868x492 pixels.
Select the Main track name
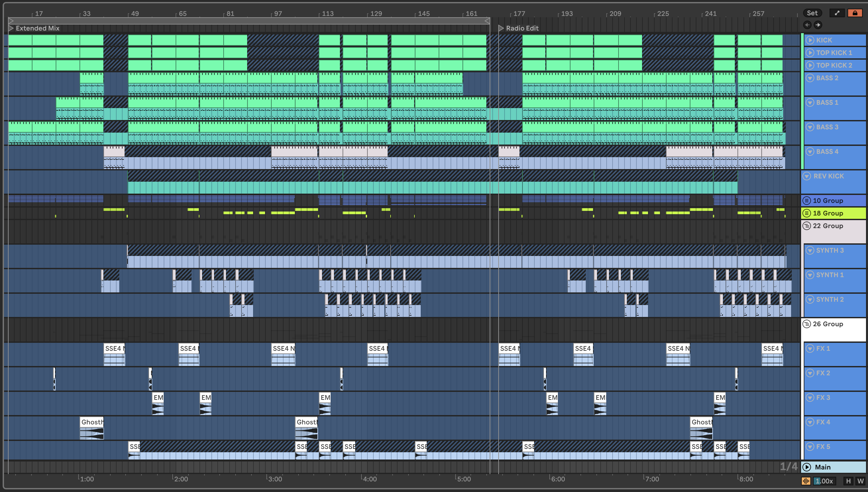(x=822, y=467)
